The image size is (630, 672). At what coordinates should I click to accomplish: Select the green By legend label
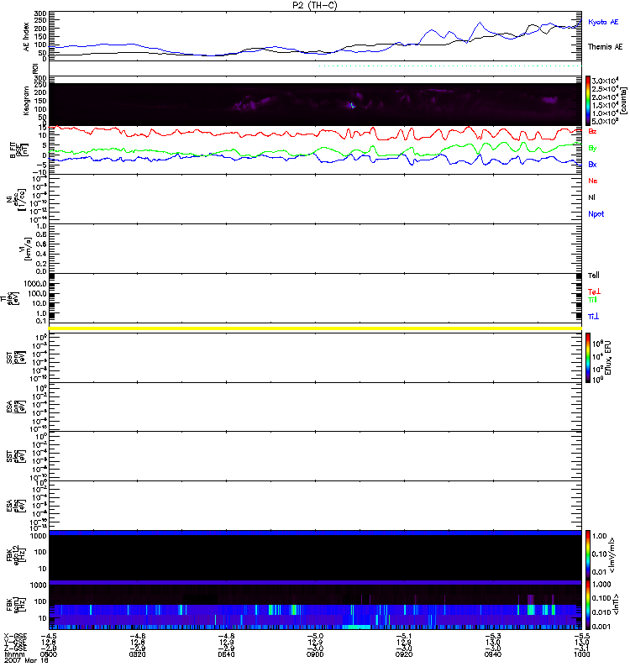point(593,149)
